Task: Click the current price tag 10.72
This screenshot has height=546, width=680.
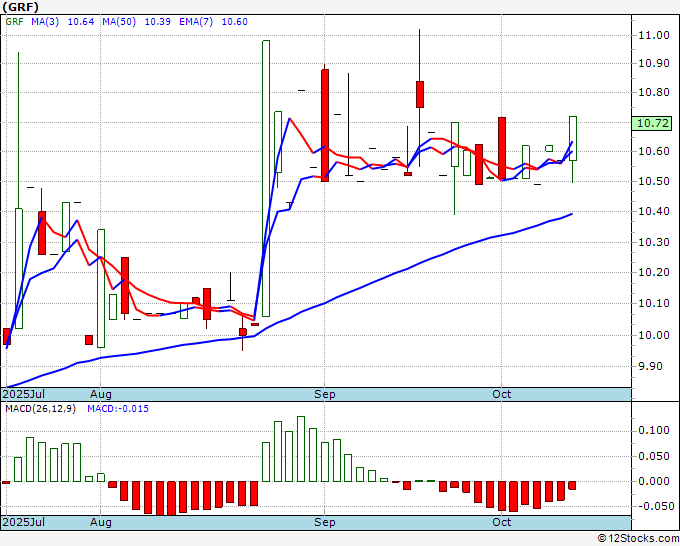Action: click(x=652, y=123)
